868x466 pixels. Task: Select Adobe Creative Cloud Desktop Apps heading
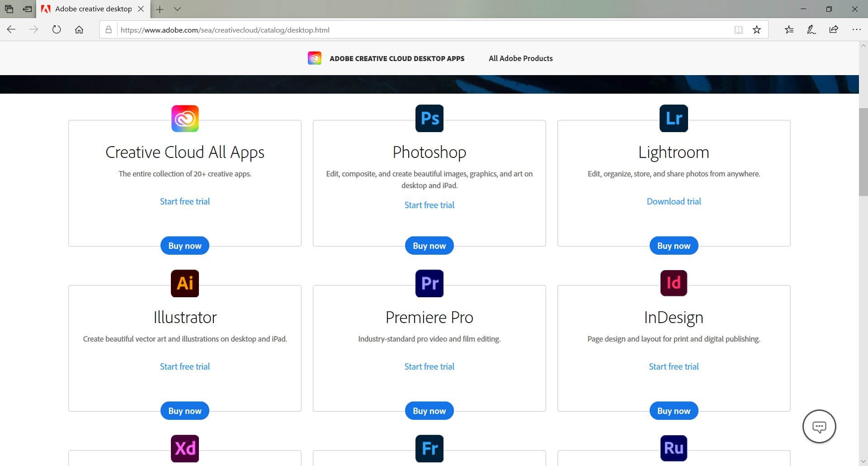click(396, 58)
